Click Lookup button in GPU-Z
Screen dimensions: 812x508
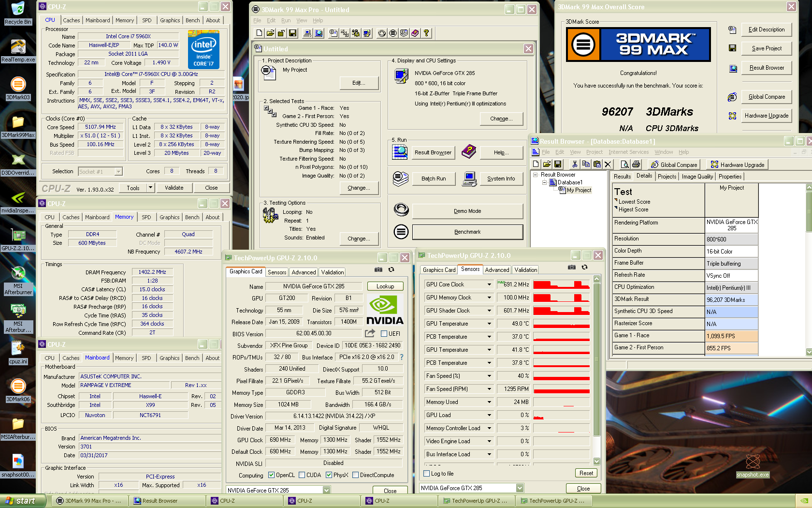click(x=385, y=286)
